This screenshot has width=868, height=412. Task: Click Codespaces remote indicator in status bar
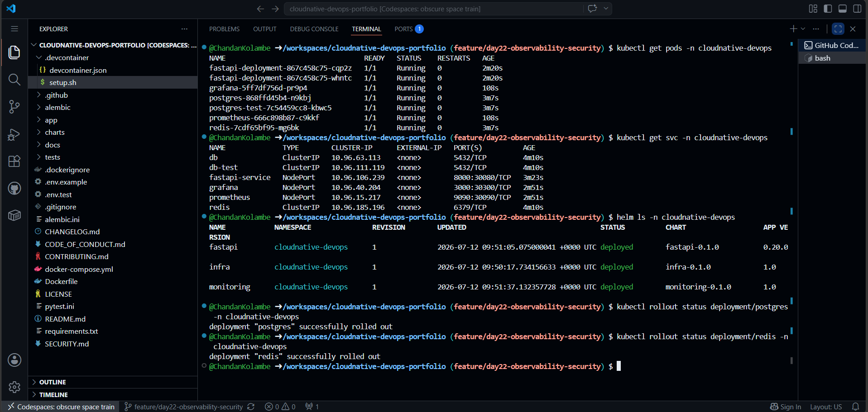coord(61,407)
